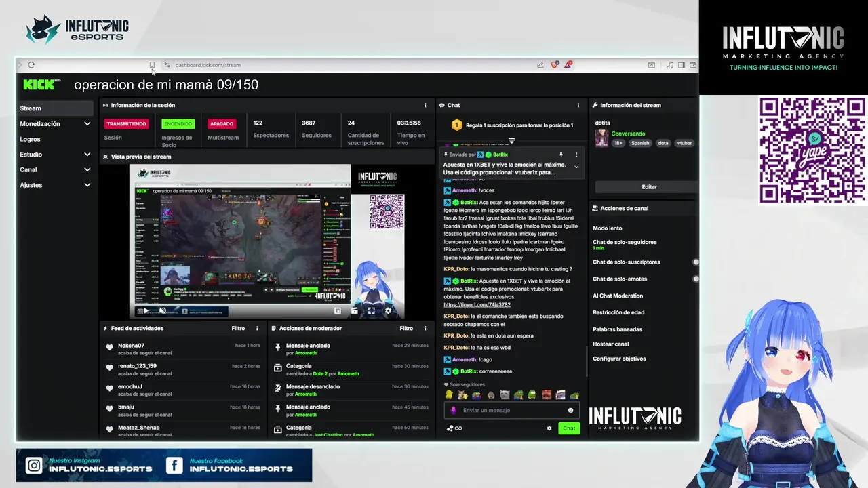The image size is (868, 488).
Task: Open the stream preview settings gear
Action: [388, 311]
